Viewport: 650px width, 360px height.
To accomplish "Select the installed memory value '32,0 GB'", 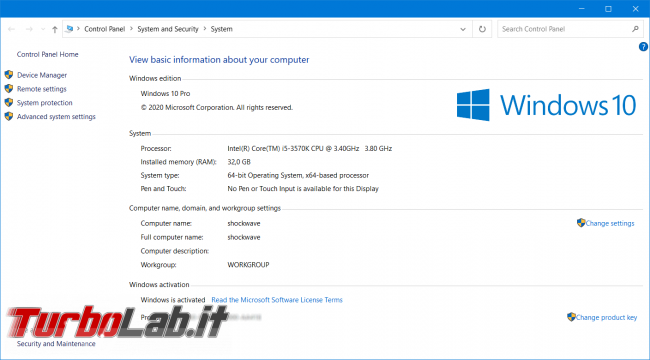I will coord(239,162).
